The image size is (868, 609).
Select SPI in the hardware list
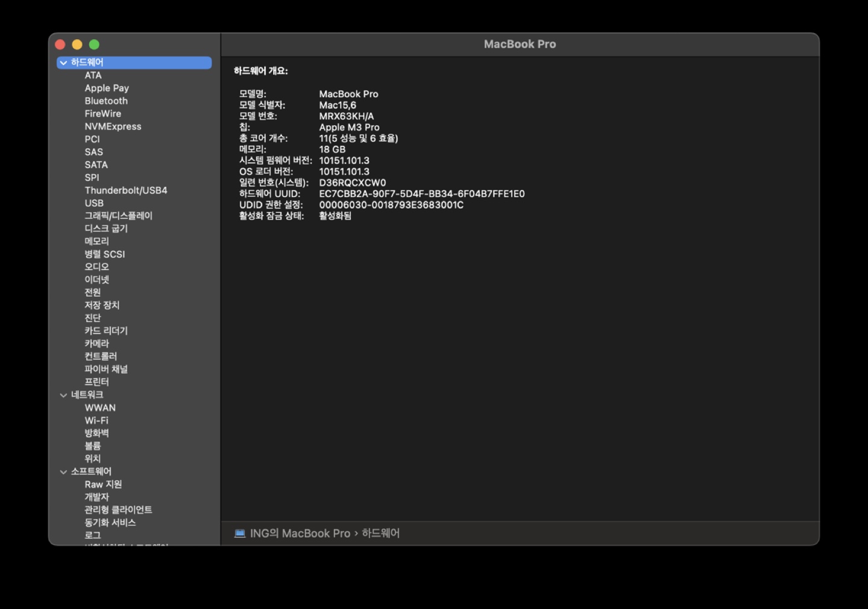[x=92, y=177]
